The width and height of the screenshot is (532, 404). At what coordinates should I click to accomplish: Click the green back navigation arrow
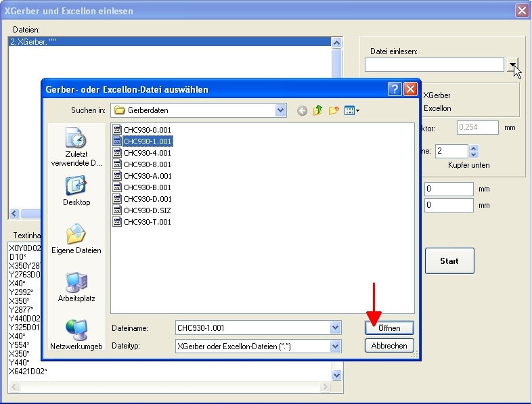(302, 111)
